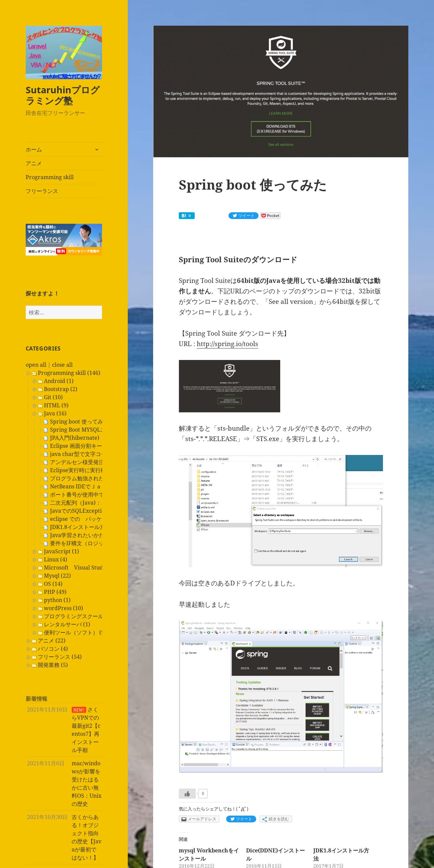The height and width of the screenshot is (868, 434).
Task: Focus the 検索 search field
Action: coord(64,312)
